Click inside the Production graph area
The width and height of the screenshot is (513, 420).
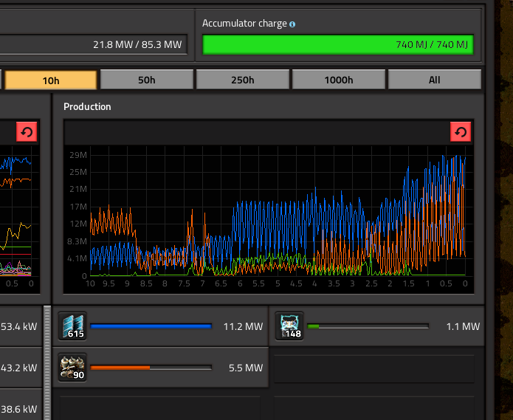[278, 214]
